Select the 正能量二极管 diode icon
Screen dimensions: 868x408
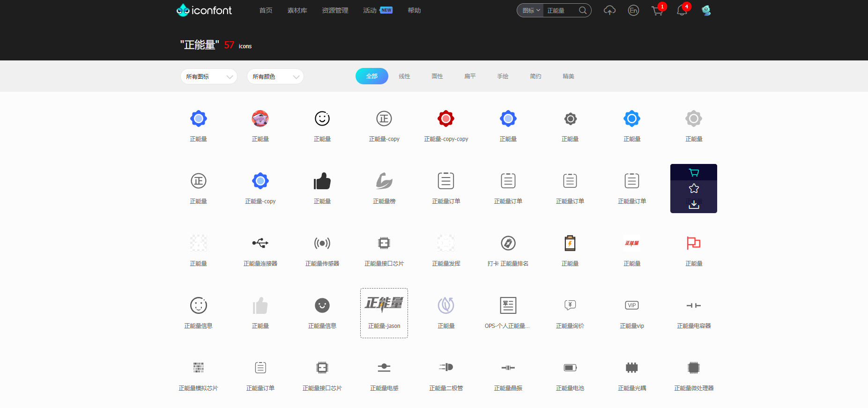[x=446, y=368]
